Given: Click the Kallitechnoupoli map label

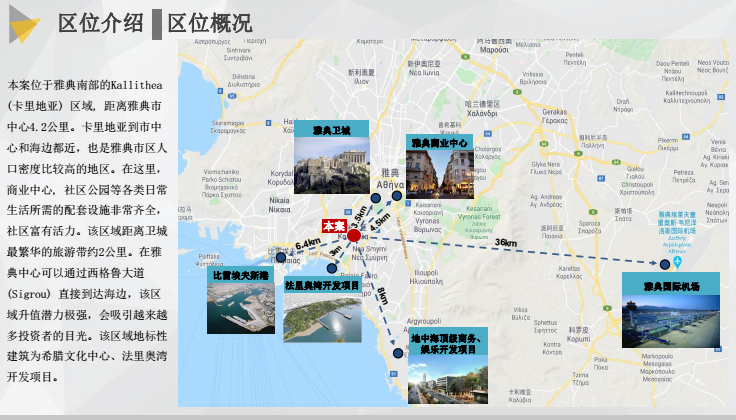Looking at the screenshot, I should tap(686, 97).
